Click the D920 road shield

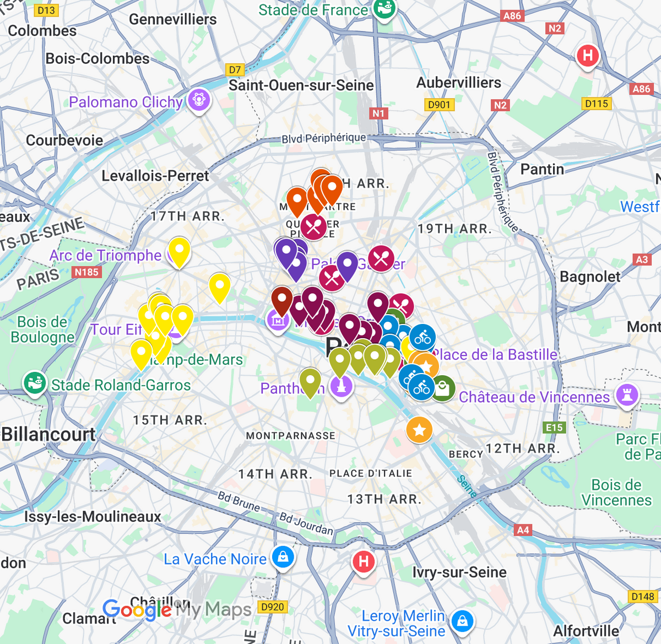[x=273, y=607]
